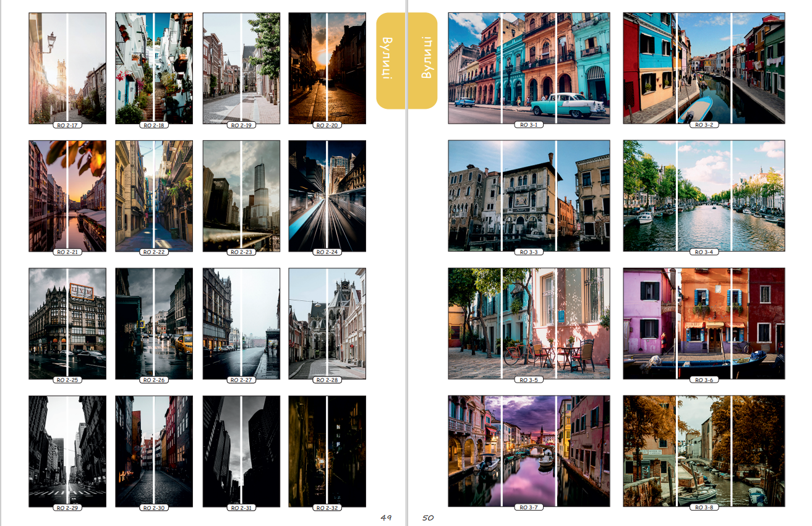Screen dimensions: 812x526
Task: Click the RO 2-28 caption label
Action: pos(327,380)
